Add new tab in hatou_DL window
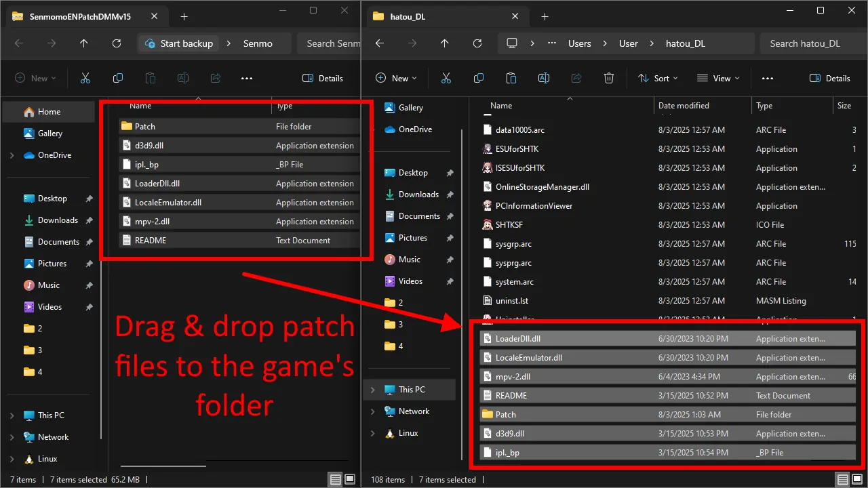The image size is (868, 488). tap(545, 16)
